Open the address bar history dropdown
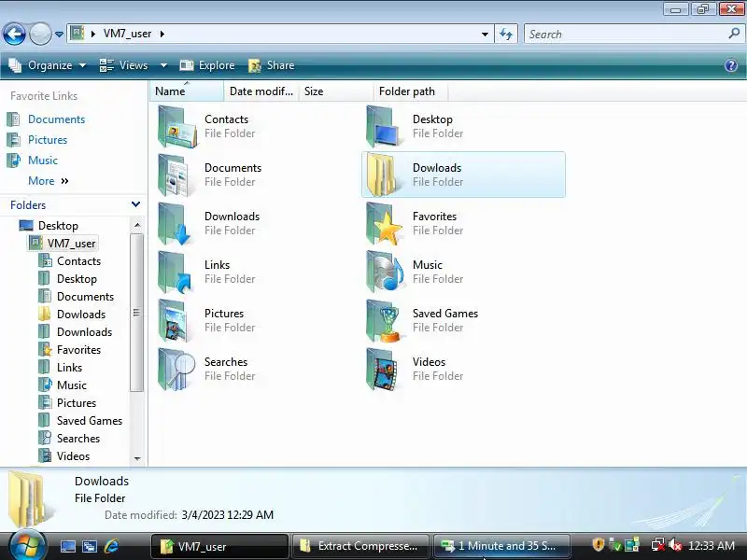Viewport: 747px width, 560px height. [485, 35]
